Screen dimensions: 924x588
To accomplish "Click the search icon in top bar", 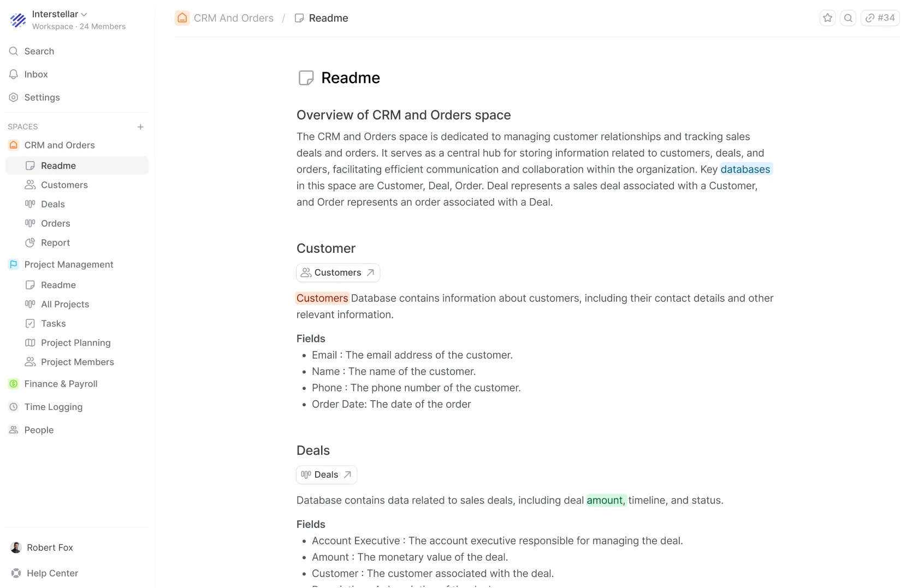I will (x=848, y=18).
